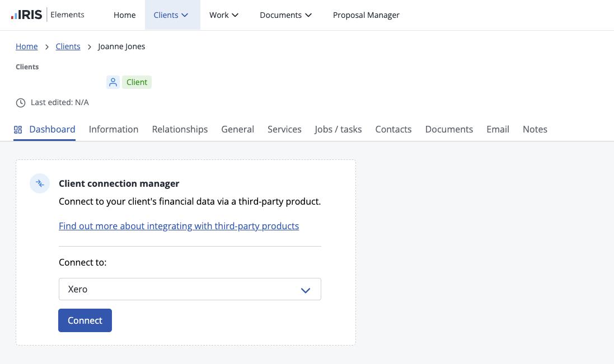Open the Work dropdown menu
Image resolution: width=614 pixels, height=364 pixels.
click(x=224, y=15)
